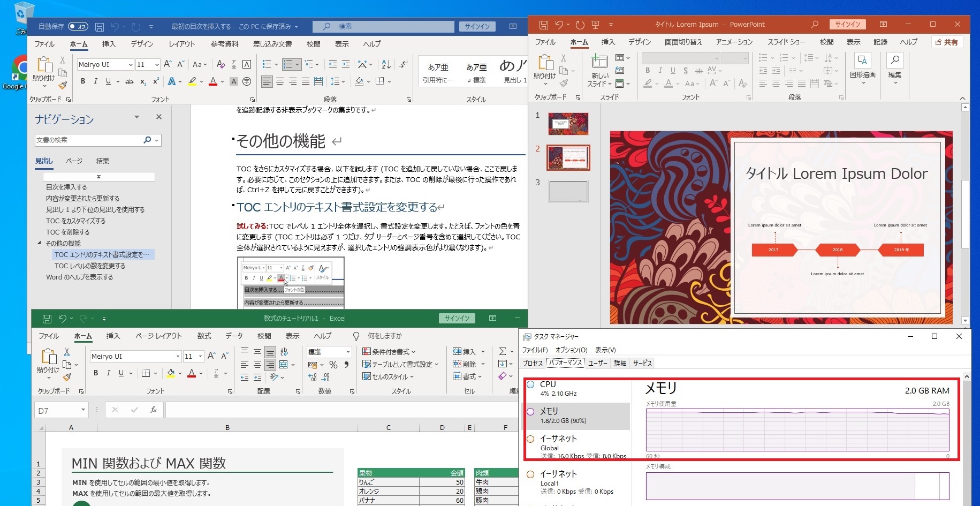Click the Excel Bold icon
980x506 pixels.
[96, 373]
